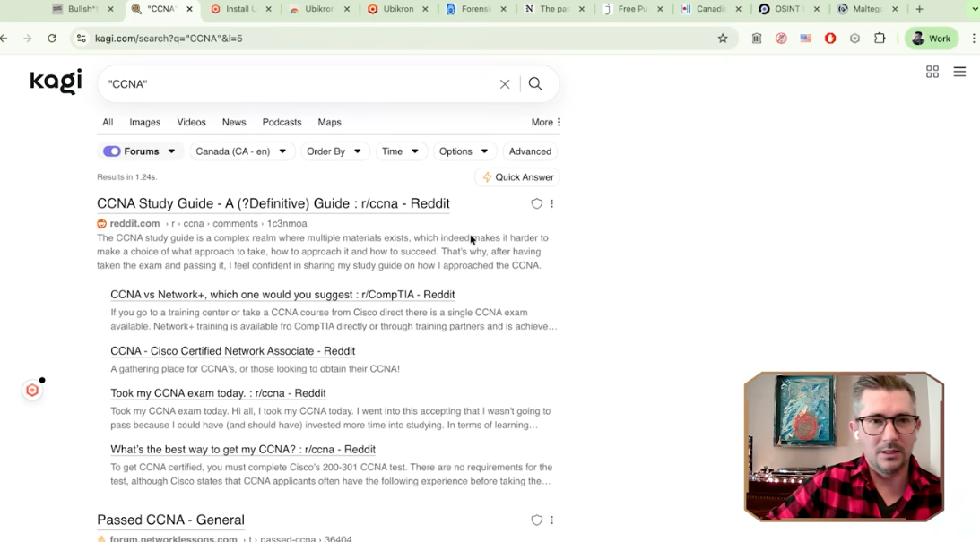Open Kagi grid apps icon

932,72
